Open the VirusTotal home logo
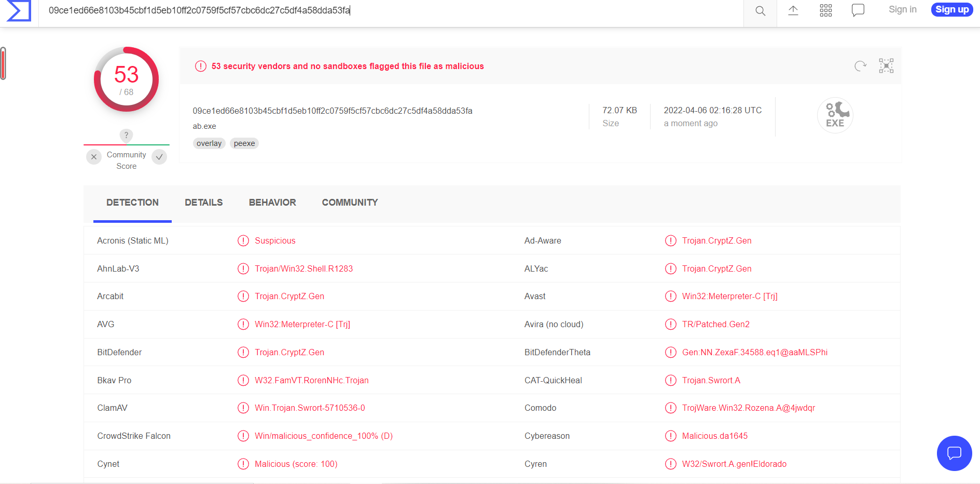The height and width of the screenshot is (484, 980). [19, 10]
